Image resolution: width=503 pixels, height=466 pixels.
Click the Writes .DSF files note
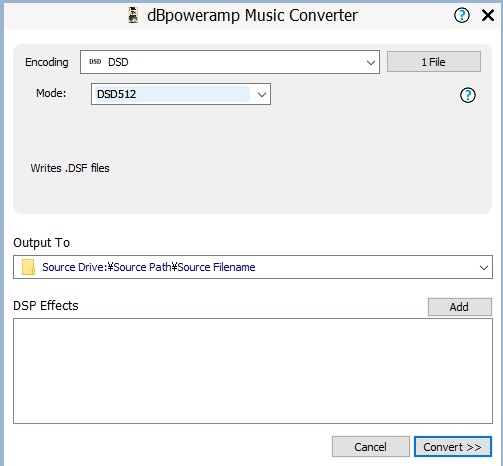point(70,168)
